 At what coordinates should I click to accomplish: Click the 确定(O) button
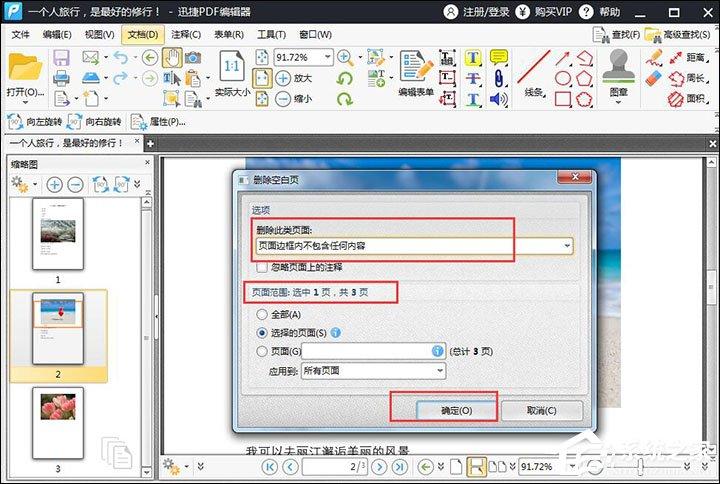pos(456,411)
